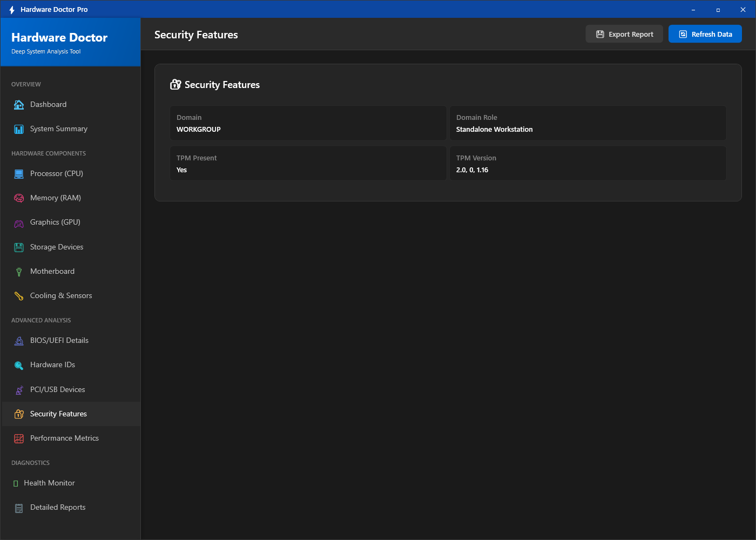Screen dimensions: 756x540
Task: Click the Performance Metrics chart icon
Action: 19,438
